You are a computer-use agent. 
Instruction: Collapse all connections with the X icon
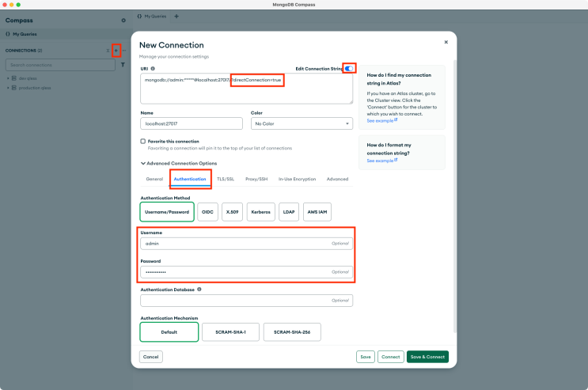108,51
